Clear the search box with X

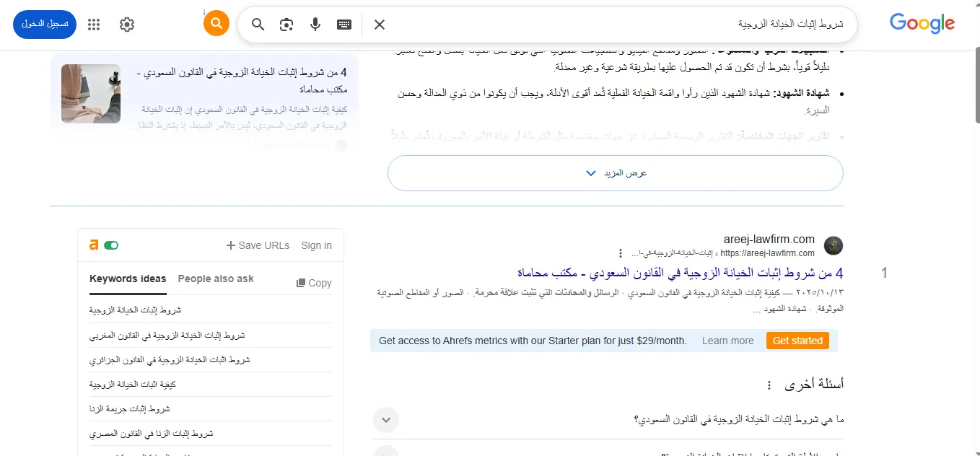[x=380, y=25]
